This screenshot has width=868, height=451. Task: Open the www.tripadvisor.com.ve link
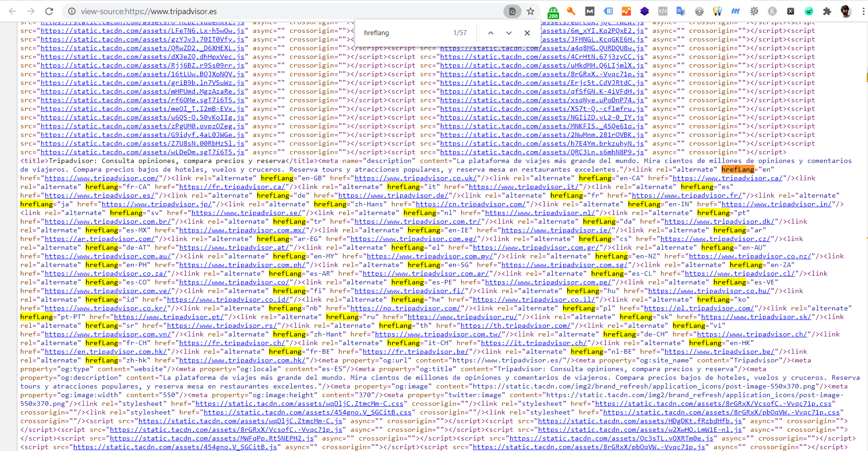108,291
